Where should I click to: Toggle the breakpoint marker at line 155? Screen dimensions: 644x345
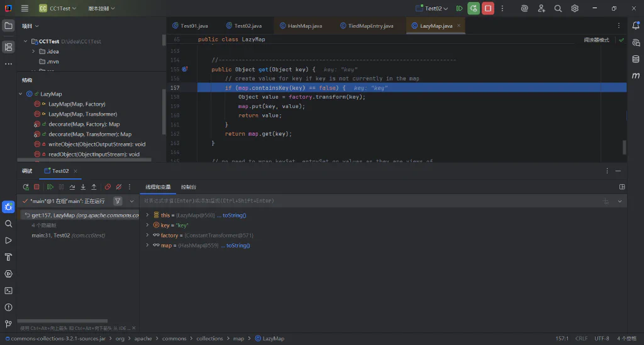185,69
